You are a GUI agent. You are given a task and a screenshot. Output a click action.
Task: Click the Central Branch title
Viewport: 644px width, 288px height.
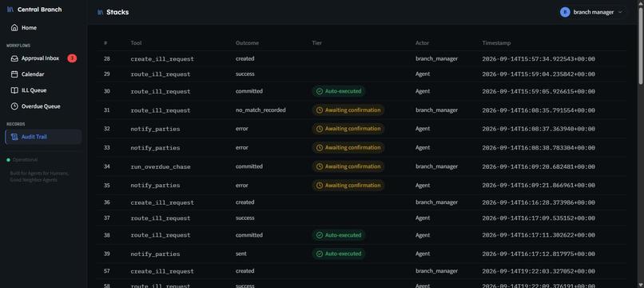tap(39, 10)
